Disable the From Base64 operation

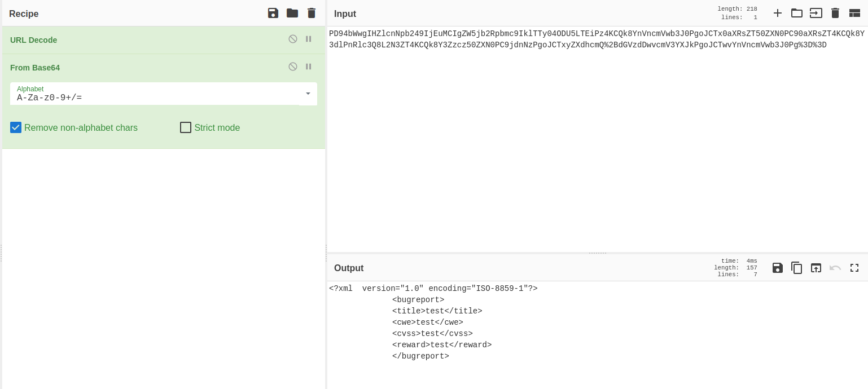coord(293,67)
